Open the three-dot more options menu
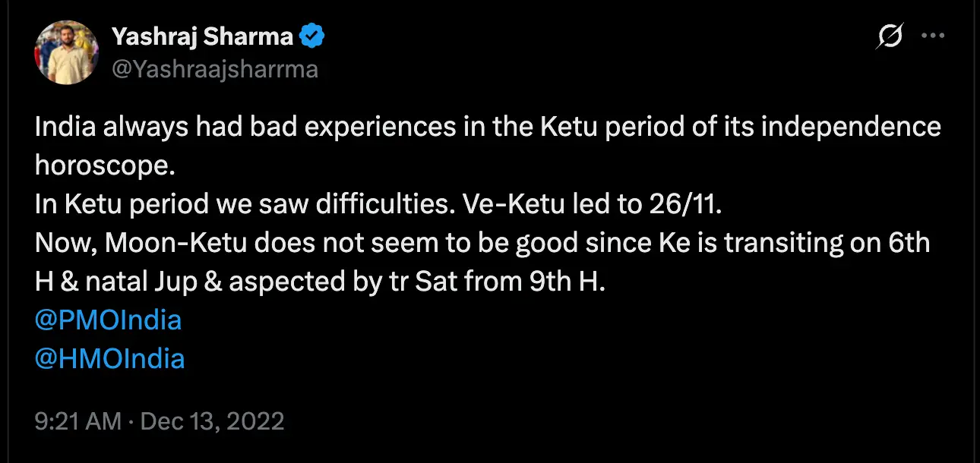This screenshot has height=463, width=980. (932, 36)
